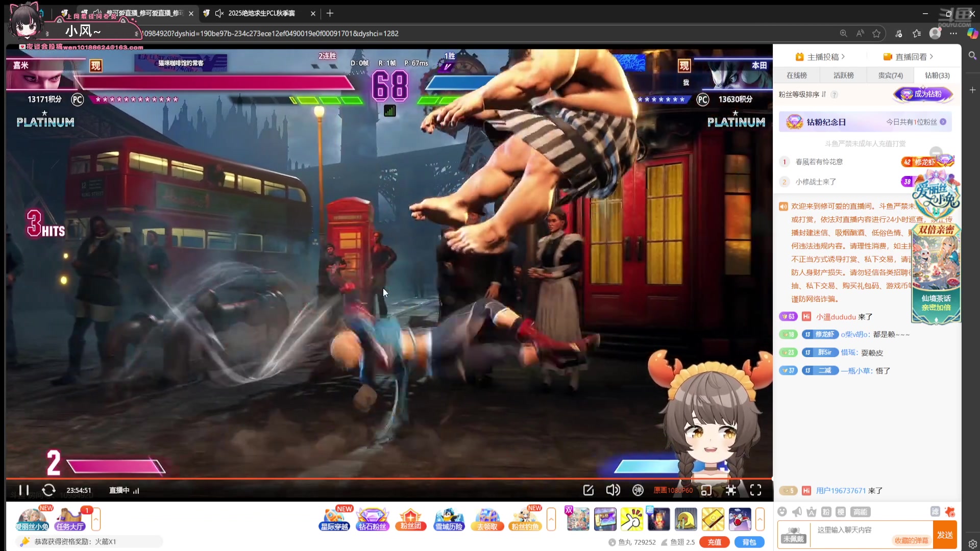The height and width of the screenshot is (551, 980).
Task: Click the refresh stream icon in player
Action: coord(48,490)
